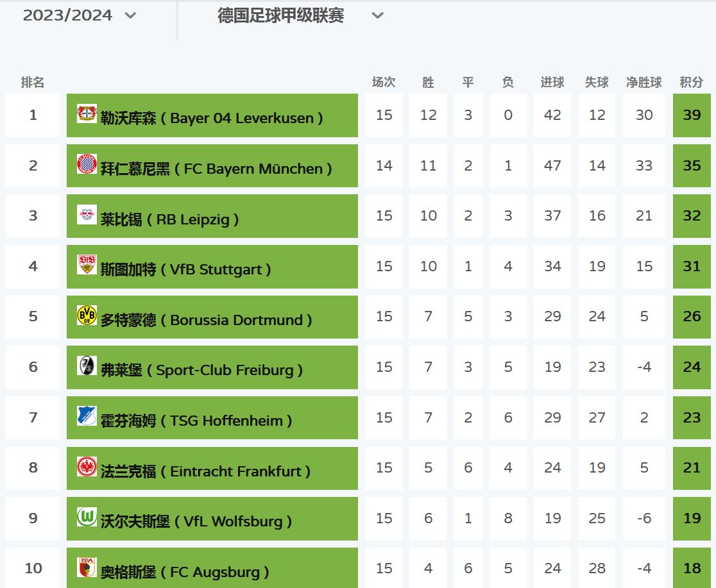The width and height of the screenshot is (716, 588).
Task: Click the 净胜球 goal difference column header
Action: pos(644,82)
